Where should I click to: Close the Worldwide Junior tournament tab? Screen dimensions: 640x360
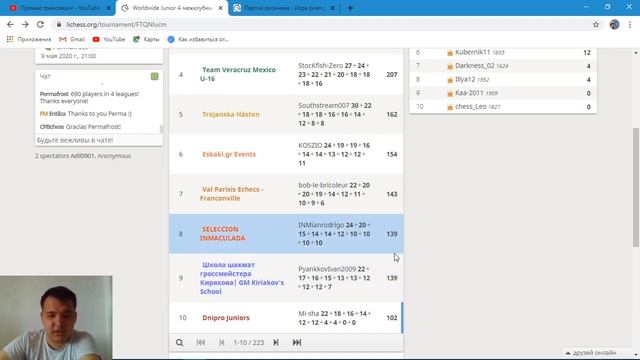tap(221, 8)
